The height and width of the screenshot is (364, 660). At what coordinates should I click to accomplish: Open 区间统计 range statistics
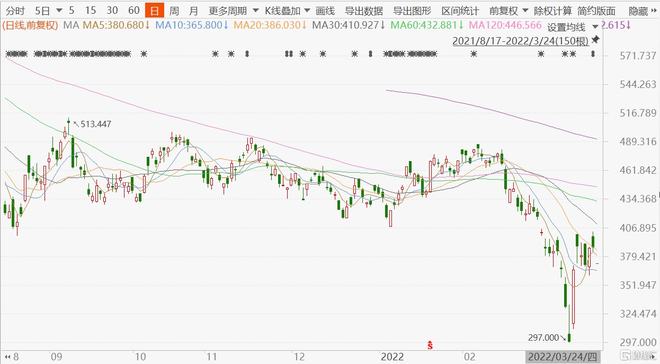[x=460, y=11]
